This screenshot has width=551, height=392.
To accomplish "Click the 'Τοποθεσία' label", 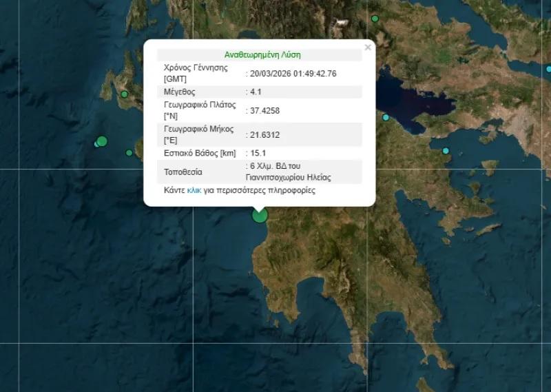I will (183, 172).
